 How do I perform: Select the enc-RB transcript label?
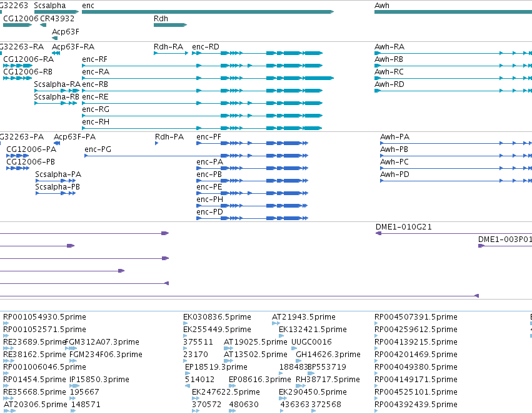tap(95, 84)
